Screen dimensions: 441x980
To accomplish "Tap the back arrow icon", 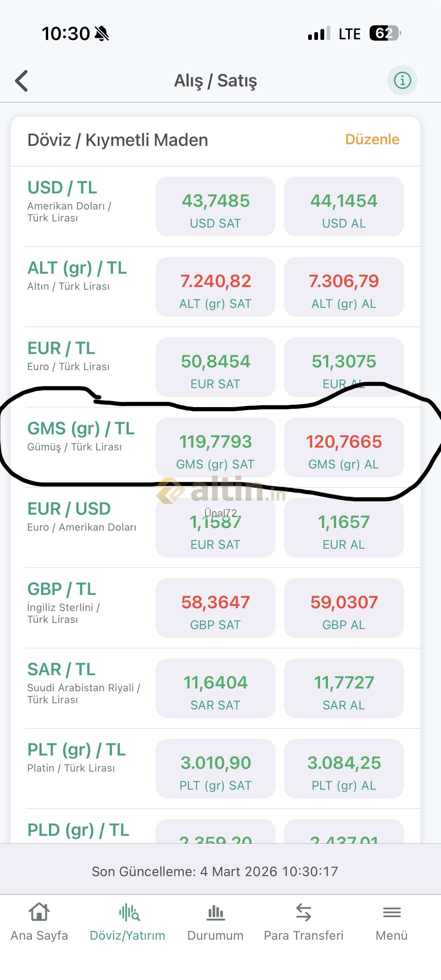I will (x=22, y=81).
